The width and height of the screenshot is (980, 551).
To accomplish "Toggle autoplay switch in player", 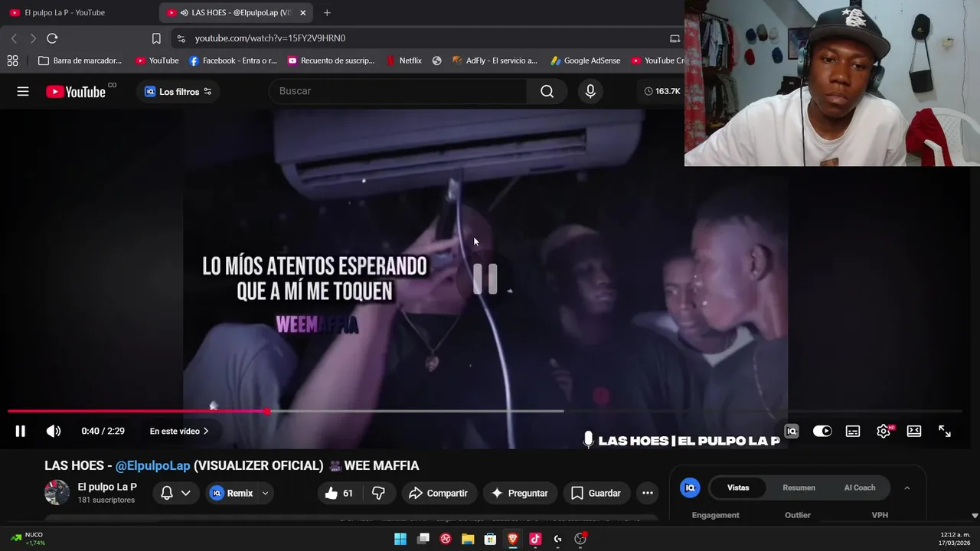I will (822, 431).
